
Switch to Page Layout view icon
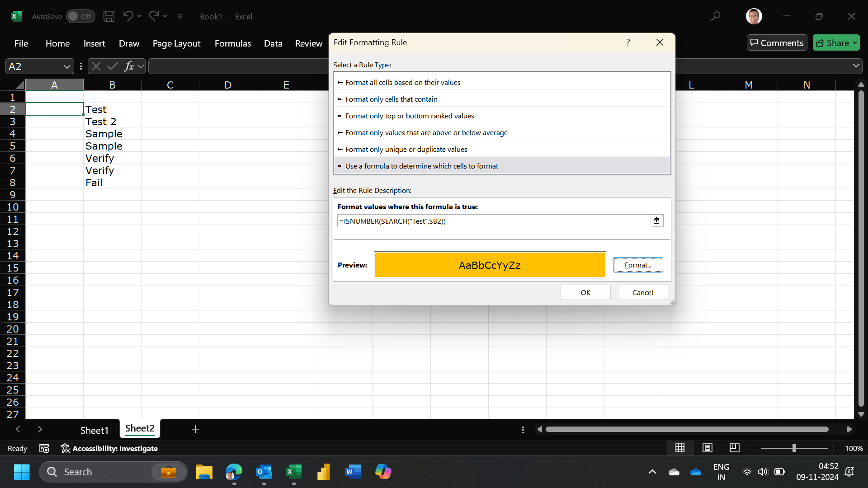tap(708, 448)
